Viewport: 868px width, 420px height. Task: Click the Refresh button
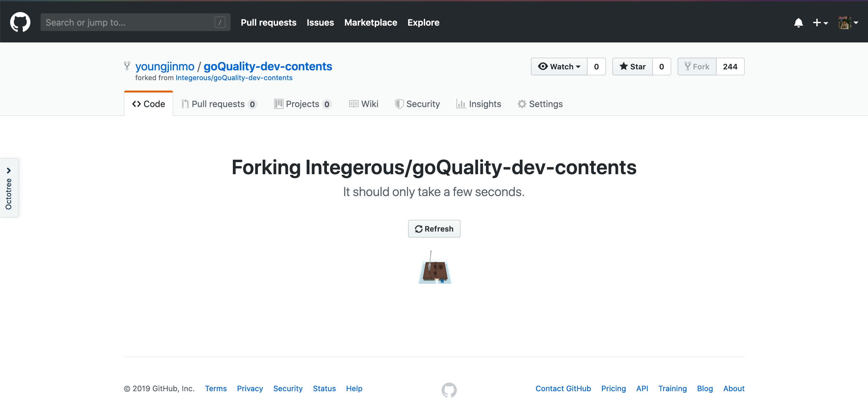click(x=434, y=229)
